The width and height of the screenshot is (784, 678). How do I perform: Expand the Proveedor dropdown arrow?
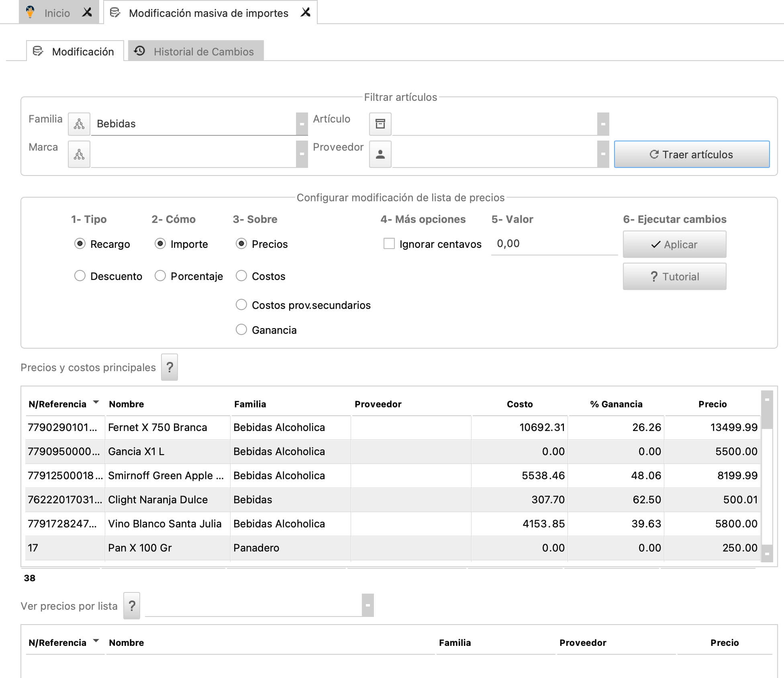(603, 154)
